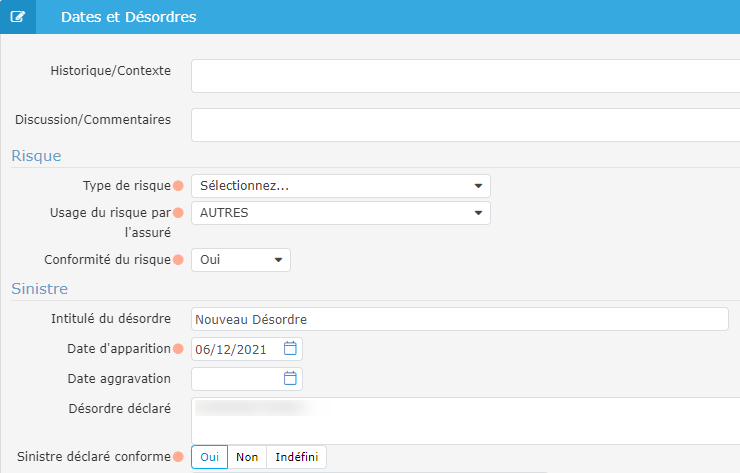Click orange indicator next to Sinistre déclaré conforme
Image resolution: width=740 pixels, height=473 pixels.
(x=179, y=457)
